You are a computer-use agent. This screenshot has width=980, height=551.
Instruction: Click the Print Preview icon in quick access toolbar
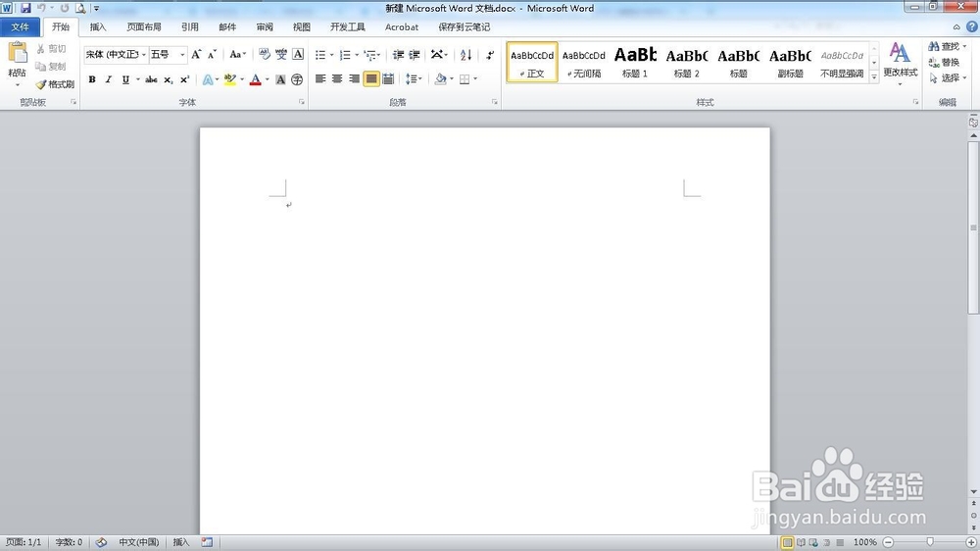[x=80, y=8]
